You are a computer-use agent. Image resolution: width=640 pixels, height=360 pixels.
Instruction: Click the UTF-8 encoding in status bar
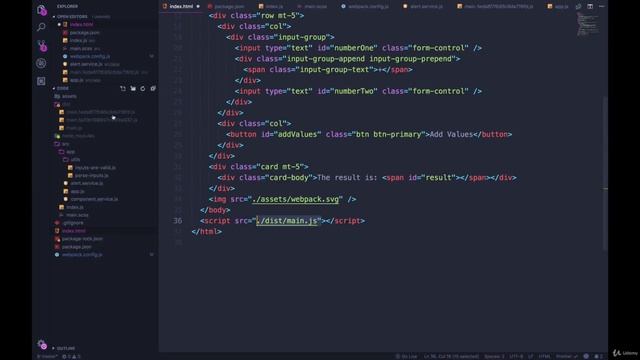point(516,356)
